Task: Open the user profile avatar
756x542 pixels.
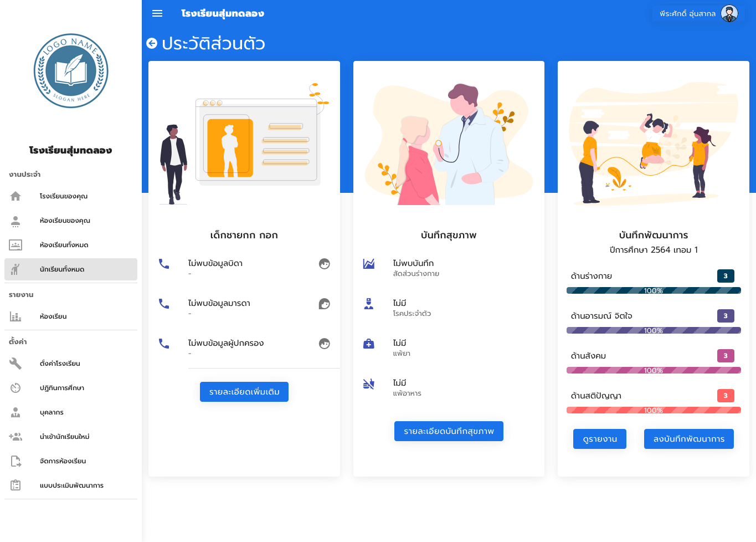Action: click(x=729, y=13)
